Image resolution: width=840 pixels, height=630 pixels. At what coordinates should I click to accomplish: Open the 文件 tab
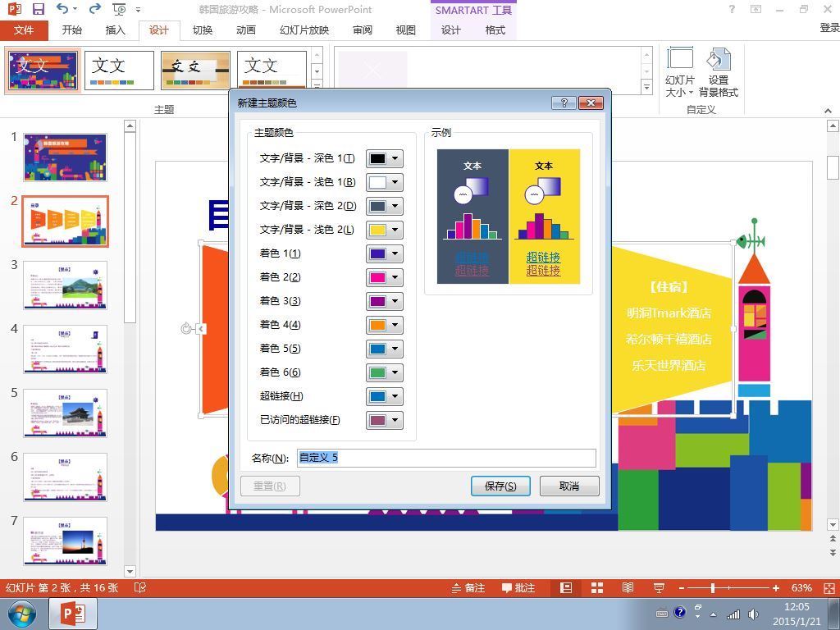(24, 30)
